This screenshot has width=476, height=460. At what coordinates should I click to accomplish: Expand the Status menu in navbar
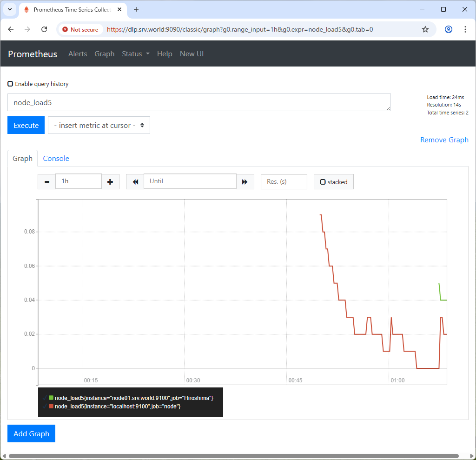click(x=135, y=54)
